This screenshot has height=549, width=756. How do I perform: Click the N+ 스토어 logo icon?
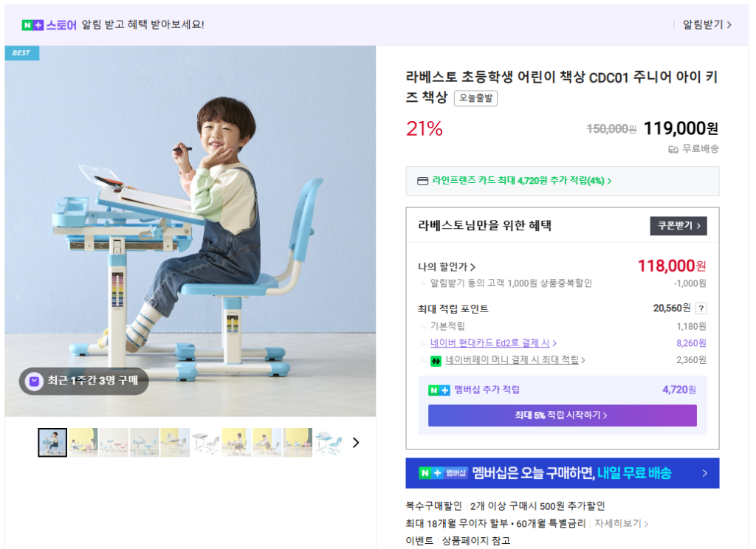pyautogui.click(x=33, y=25)
